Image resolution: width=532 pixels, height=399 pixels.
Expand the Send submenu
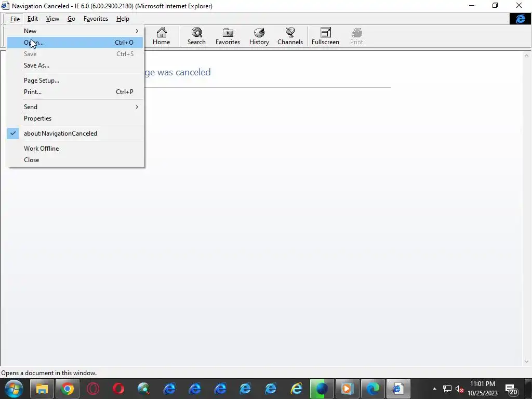click(75, 107)
